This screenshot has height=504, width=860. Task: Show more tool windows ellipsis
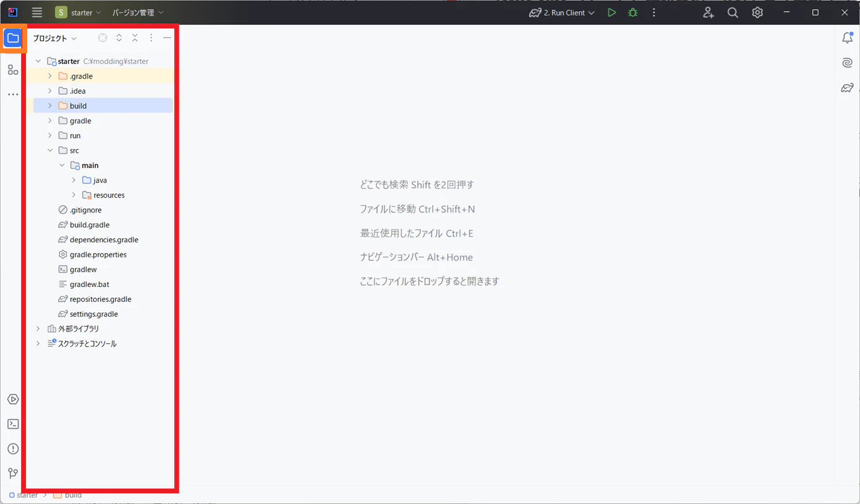(x=13, y=95)
